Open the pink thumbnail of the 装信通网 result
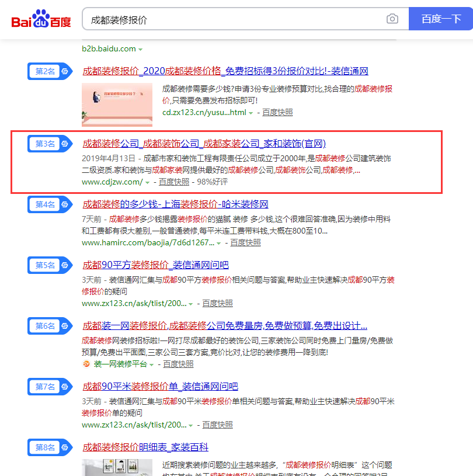This screenshot has height=476, width=473. click(117, 105)
